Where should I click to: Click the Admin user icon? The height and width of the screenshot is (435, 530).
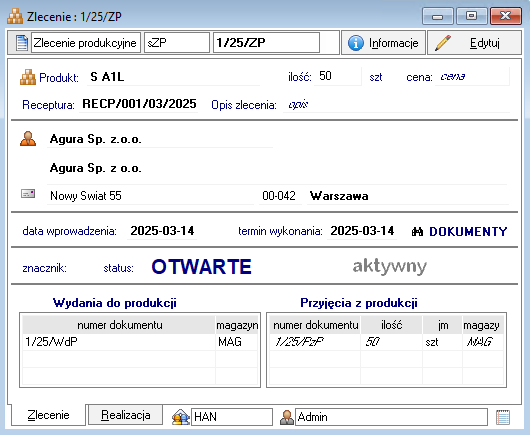click(x=287, y=417)
